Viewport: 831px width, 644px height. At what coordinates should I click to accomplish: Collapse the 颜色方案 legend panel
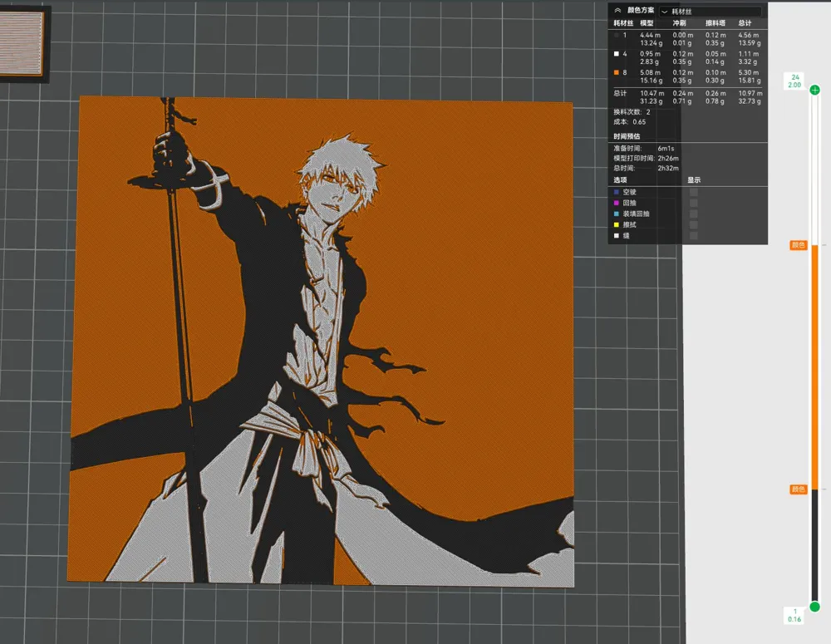click(617, 10)
